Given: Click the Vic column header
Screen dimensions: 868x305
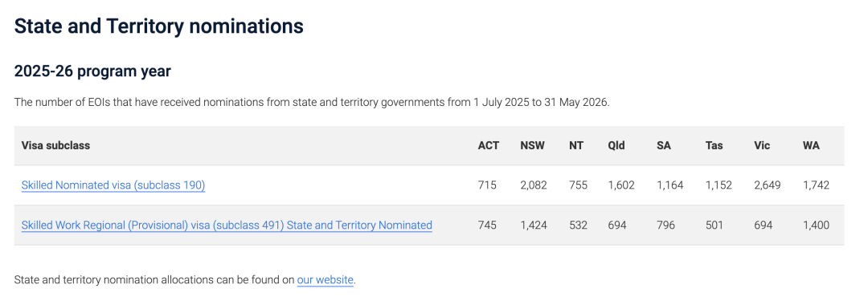Looking at the screenshot, I should coord(762,145).
